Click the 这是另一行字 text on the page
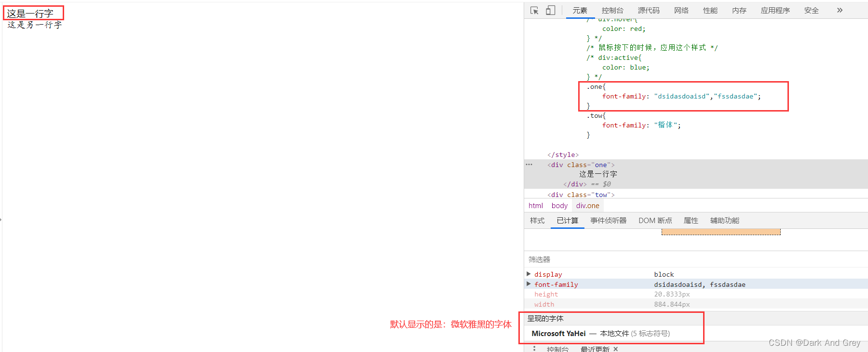Screen dimensions: 868x352 [35, 25]
